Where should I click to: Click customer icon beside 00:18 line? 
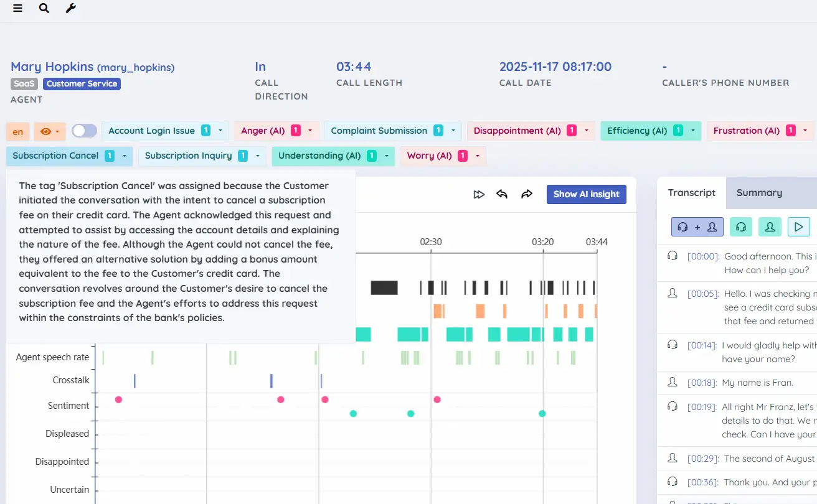673,382
